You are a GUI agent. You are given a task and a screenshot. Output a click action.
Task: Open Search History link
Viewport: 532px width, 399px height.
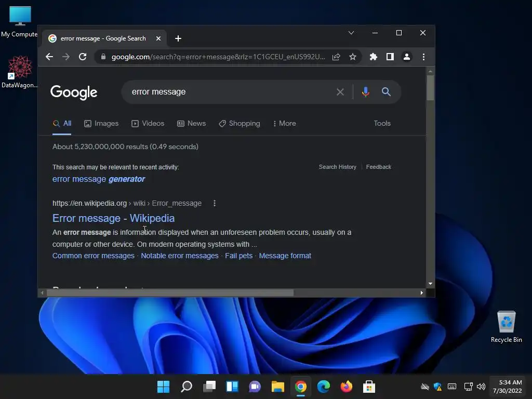tap(338, 167)
